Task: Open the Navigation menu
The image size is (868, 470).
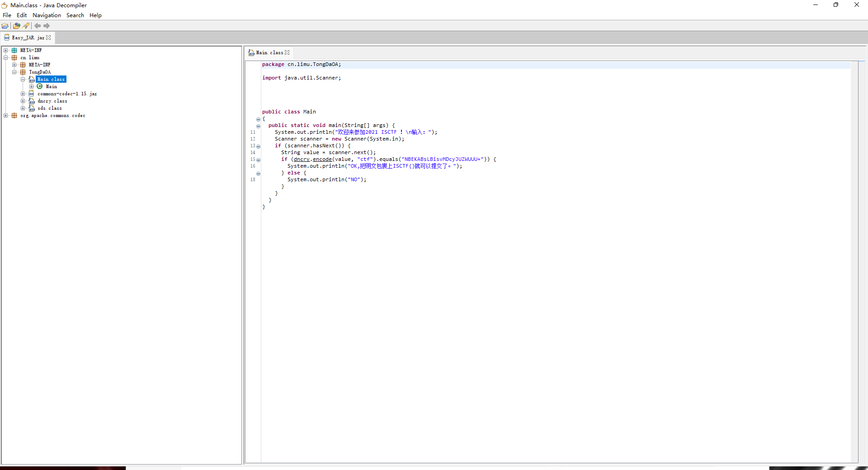Action: (x=47, y=15)
